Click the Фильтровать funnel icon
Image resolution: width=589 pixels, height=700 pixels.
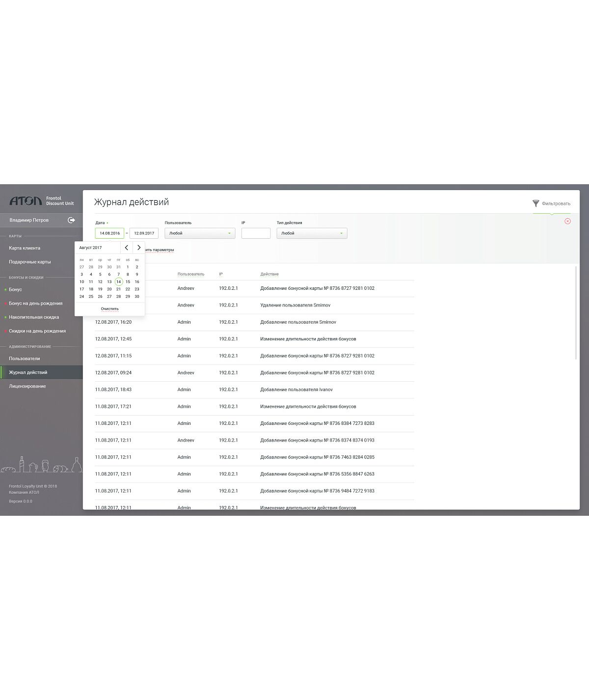click(535, 203)
